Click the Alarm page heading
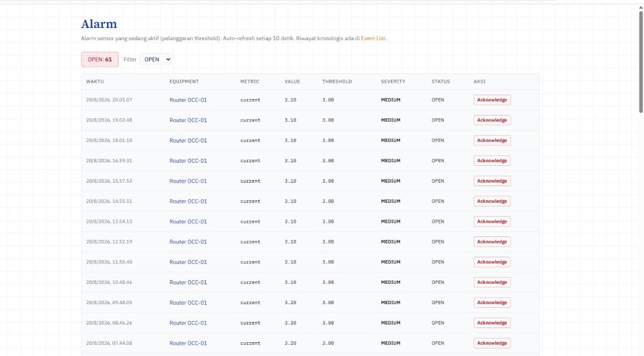 (99, 24)
